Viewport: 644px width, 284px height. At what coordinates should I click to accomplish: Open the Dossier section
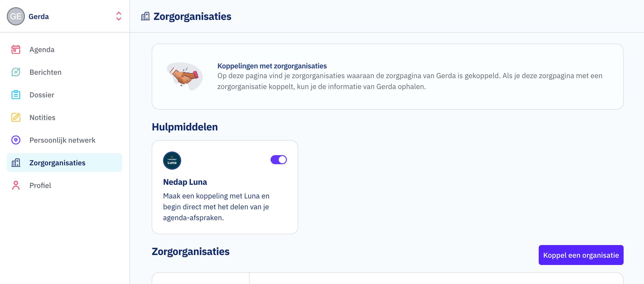click(x=42, y=95)
